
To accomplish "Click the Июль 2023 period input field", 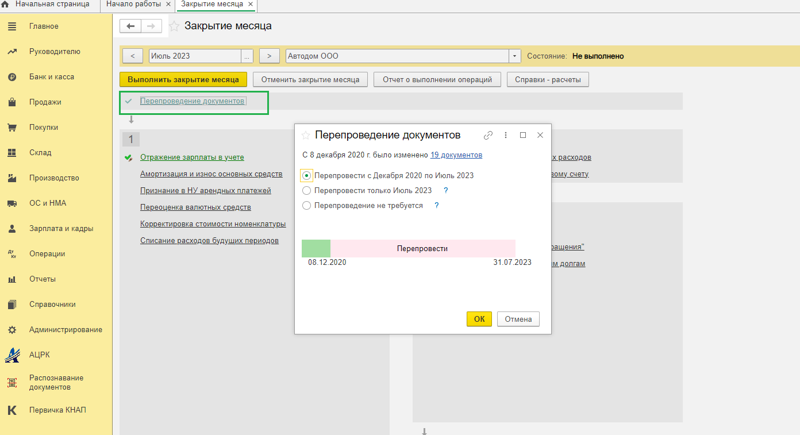I will (195, 56).
